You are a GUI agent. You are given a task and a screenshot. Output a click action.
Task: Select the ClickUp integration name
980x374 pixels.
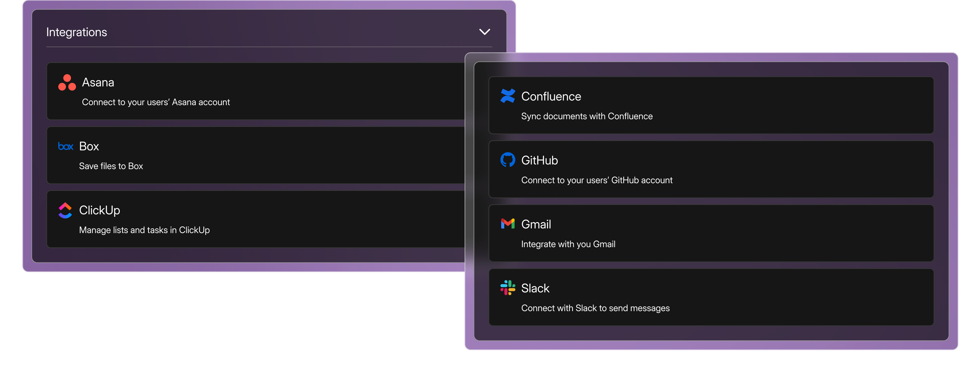[100, 211]
